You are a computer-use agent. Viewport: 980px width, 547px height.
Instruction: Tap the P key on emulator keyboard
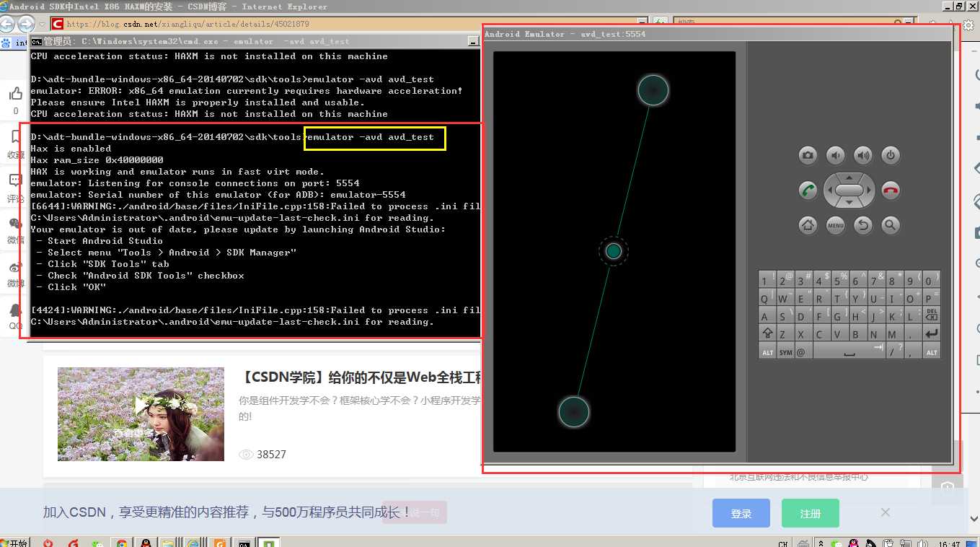pos(932,297)
